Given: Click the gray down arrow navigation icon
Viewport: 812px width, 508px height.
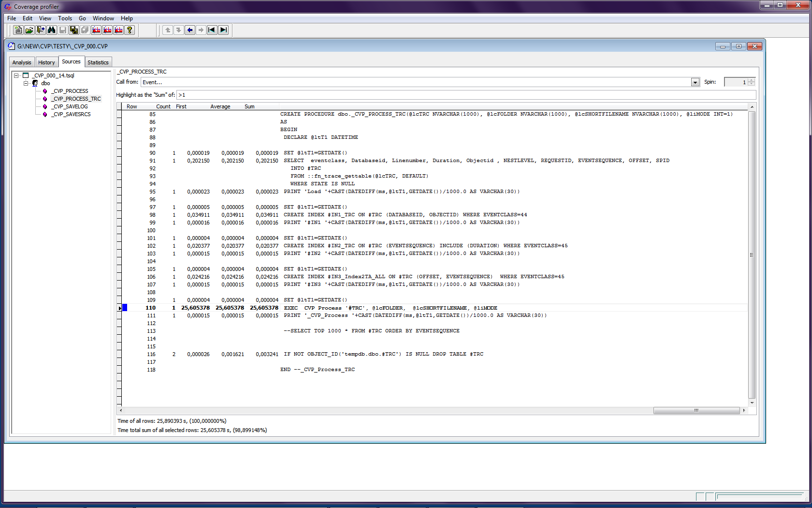Looking at the screenshot, I should [179, 30].
